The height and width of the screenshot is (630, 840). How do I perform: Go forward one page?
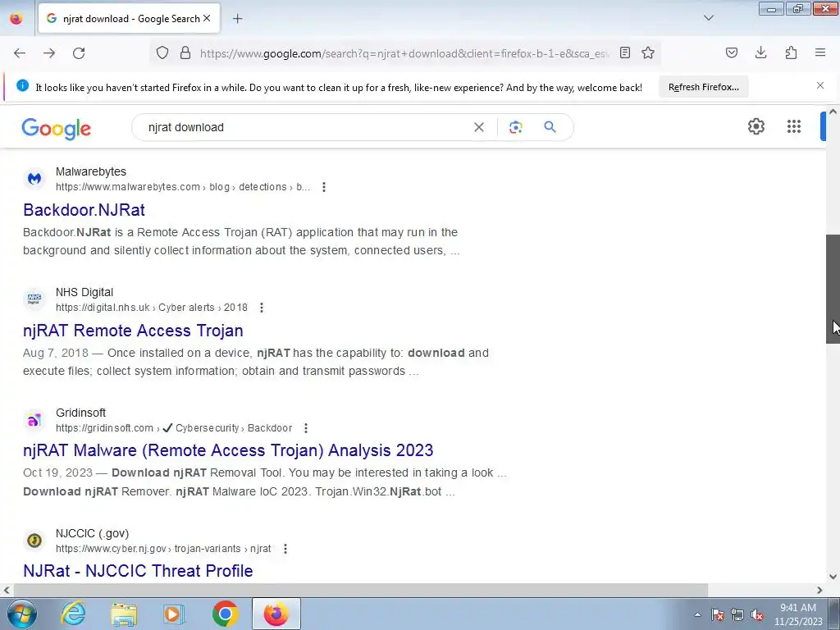[49, 53]
